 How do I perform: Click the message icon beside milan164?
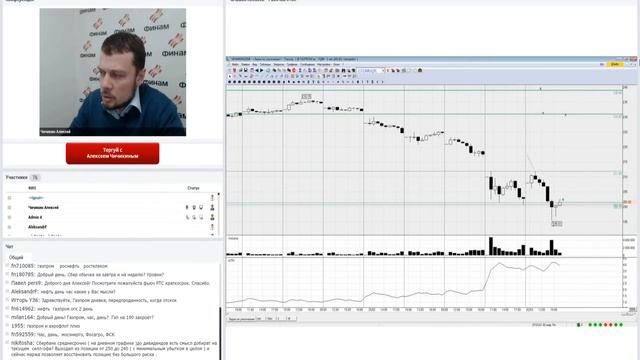[x=7, y=317]
